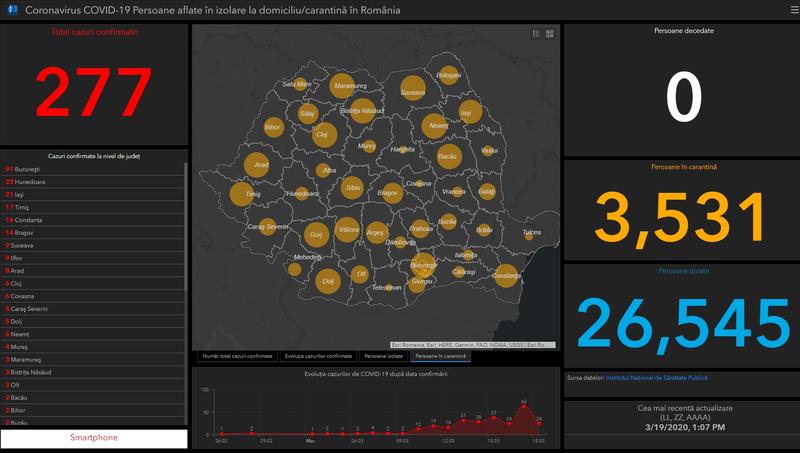Click the dashboard logo in the header
The width and height of the screenshot is (800, 453).
11,10
